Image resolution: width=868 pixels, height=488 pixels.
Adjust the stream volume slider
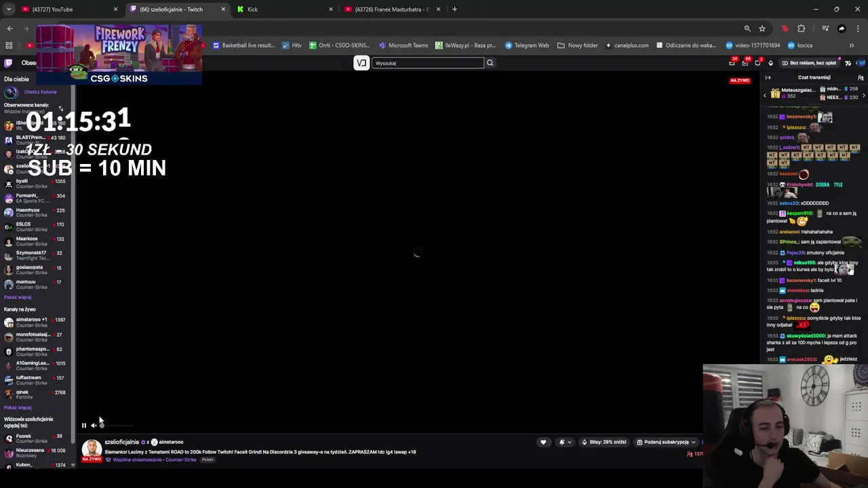116,426
